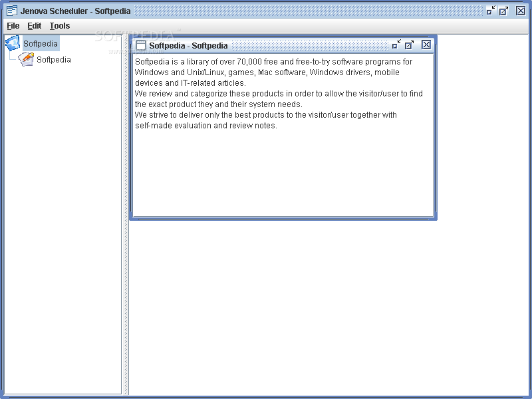This screenshot has width=532, height=399.
Task: Click the internal window icon of Softpedia - Softpedia
Action: click(141, 45)
